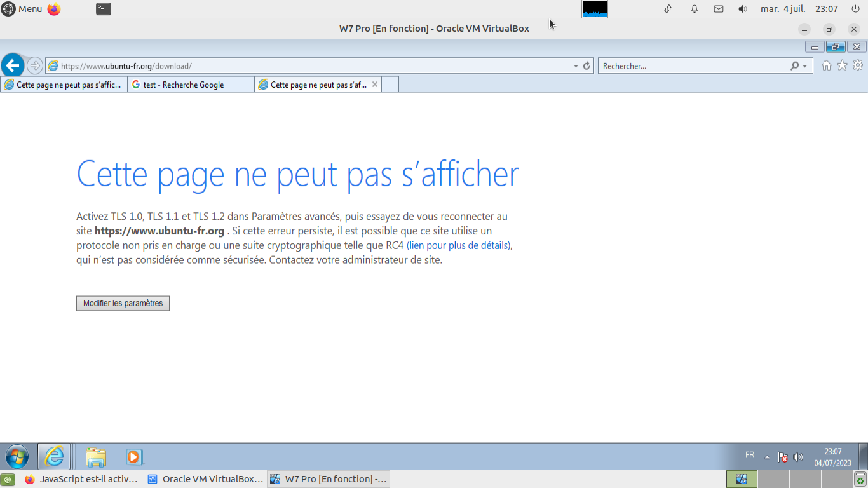Expand the search provider dropdown arrow
Screen dimensions: 868x488
pyautogui.click(x=804, y=66)
